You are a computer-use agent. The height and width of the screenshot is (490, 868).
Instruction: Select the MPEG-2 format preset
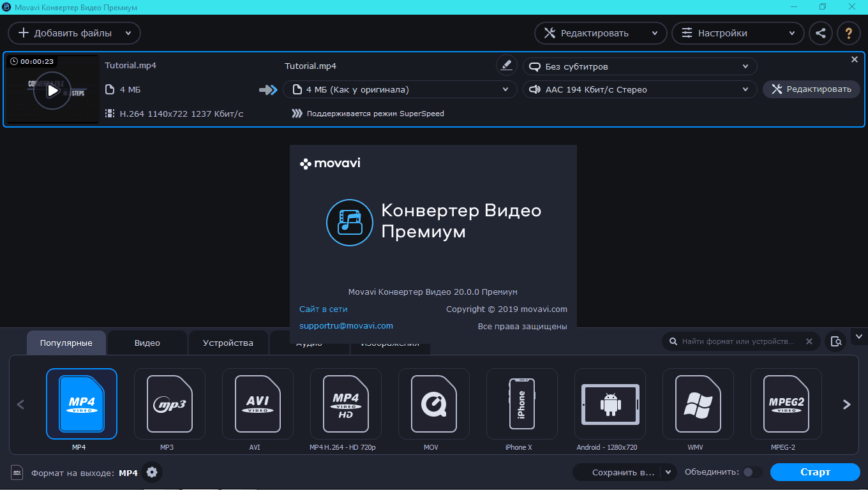[786, 404]
